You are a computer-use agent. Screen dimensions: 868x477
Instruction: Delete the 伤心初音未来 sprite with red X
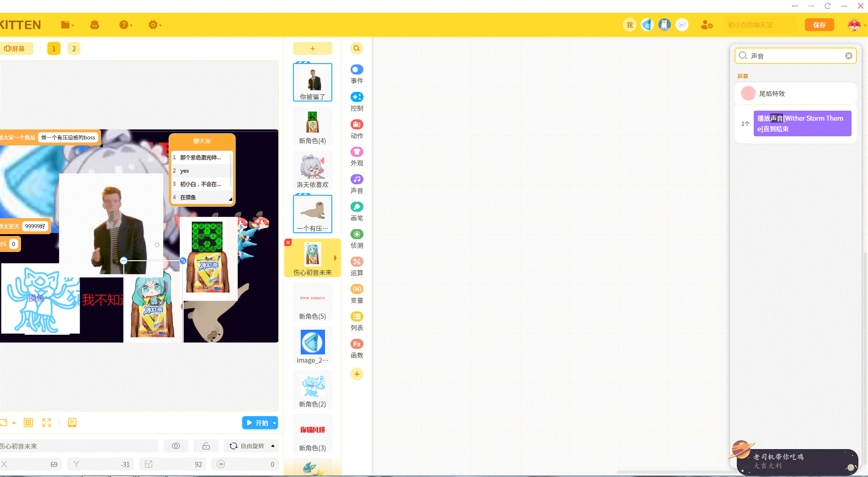point(288,242)
